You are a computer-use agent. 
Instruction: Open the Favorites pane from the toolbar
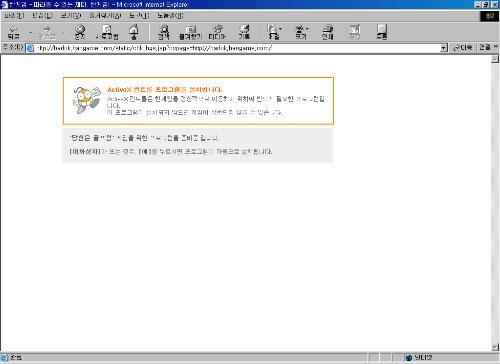click(190, 32)
